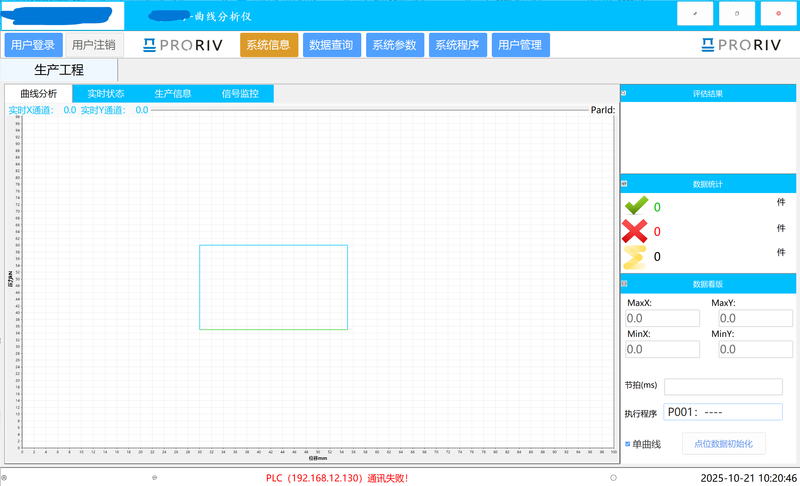Switch to 曲线分析 tab

[39, 94]
